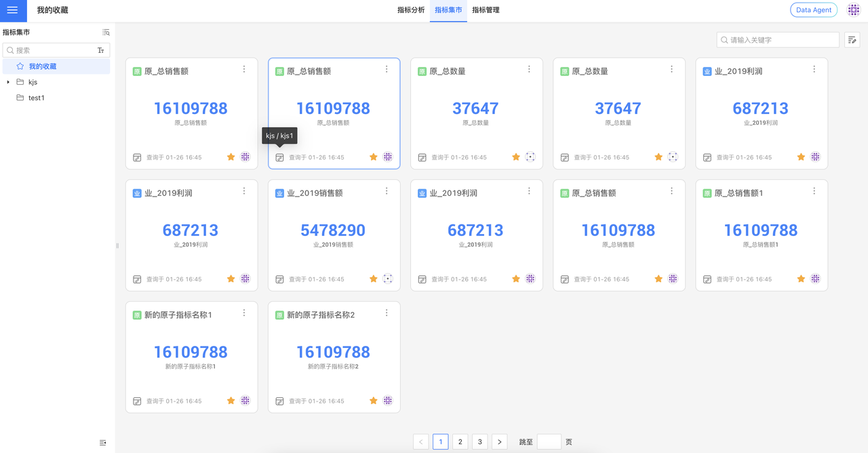Image resolution: width=868 pixels, height=453 pixels.
Task: Open the more options menu on 原_总销售额1
Action: click(x=814, y=191)
